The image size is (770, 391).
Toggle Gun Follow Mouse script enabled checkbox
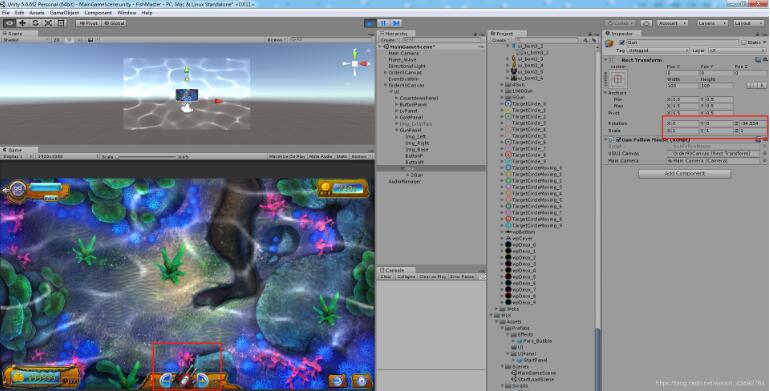point(618,140)
